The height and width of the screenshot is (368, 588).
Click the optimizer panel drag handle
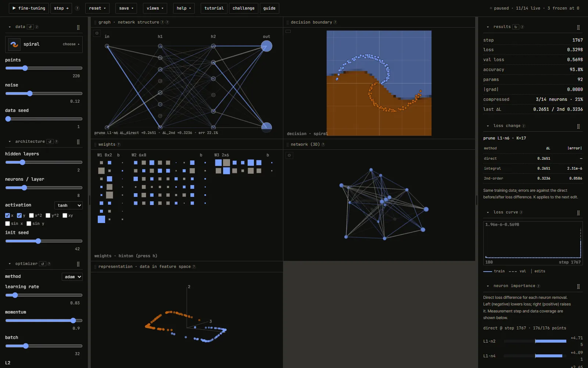pos(78,264)
